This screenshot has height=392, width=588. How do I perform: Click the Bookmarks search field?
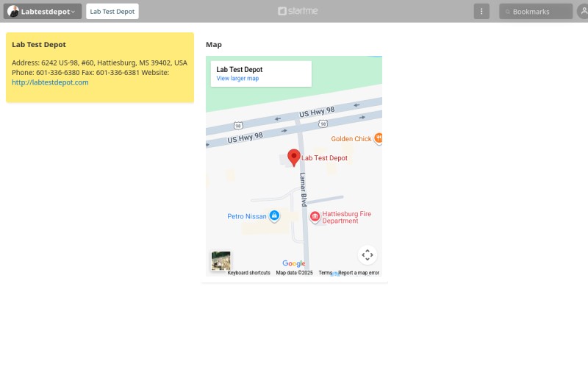tap(536, 11)
